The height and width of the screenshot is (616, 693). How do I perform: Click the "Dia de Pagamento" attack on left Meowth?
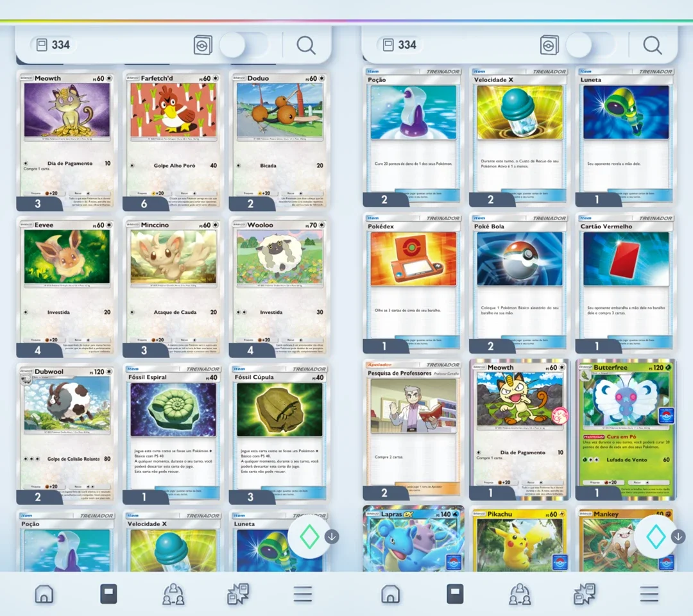click(70, 164)
